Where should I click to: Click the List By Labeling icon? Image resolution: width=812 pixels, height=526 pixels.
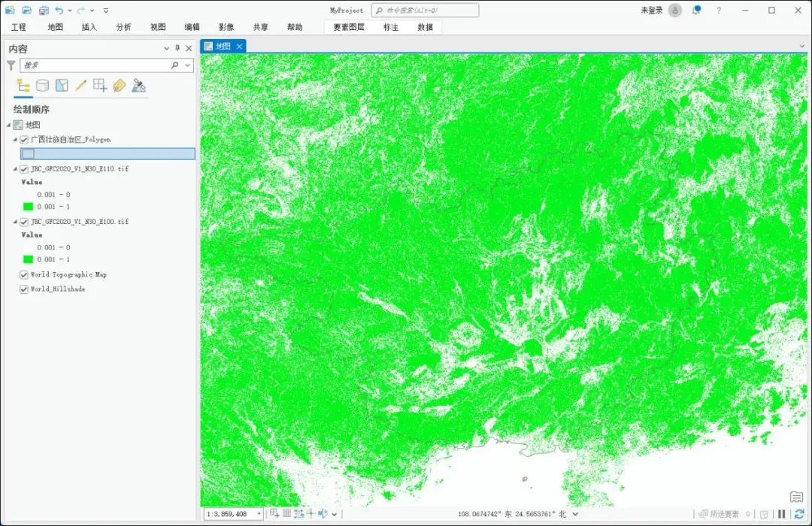coord(117,85)
